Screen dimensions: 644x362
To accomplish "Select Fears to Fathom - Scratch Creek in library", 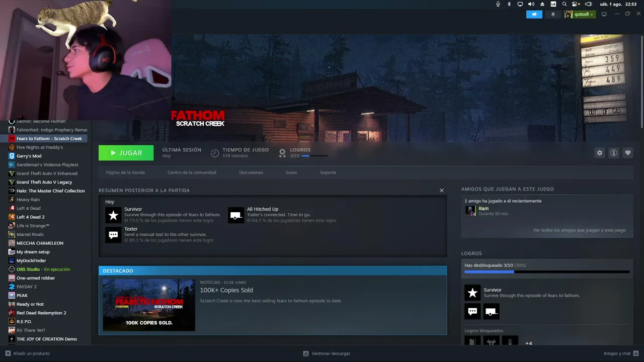I will coord(48,139).
